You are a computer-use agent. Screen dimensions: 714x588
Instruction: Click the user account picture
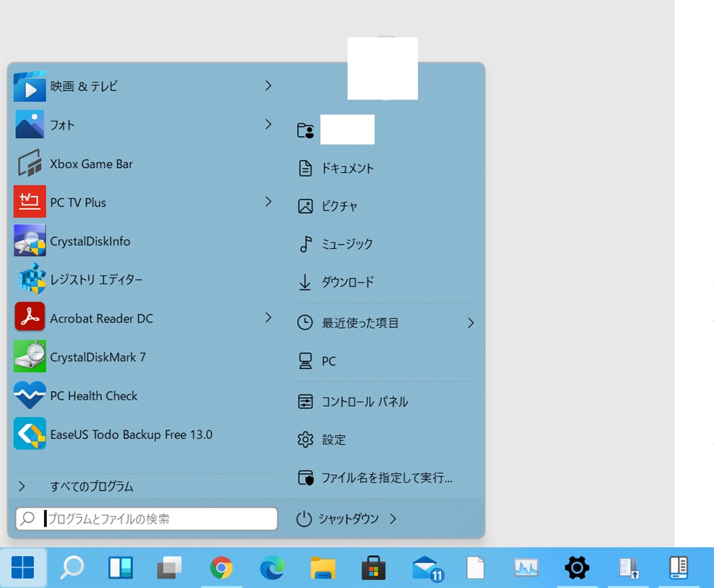coord(383,68)
